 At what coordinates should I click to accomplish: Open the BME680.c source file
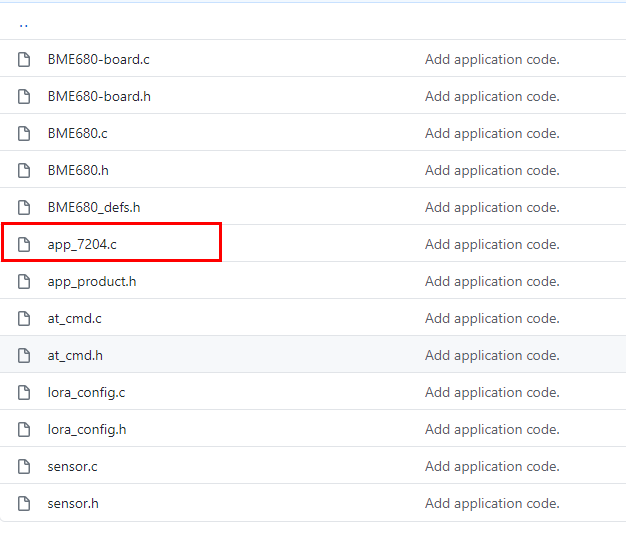pyautogui.click(x=77, y=134)
